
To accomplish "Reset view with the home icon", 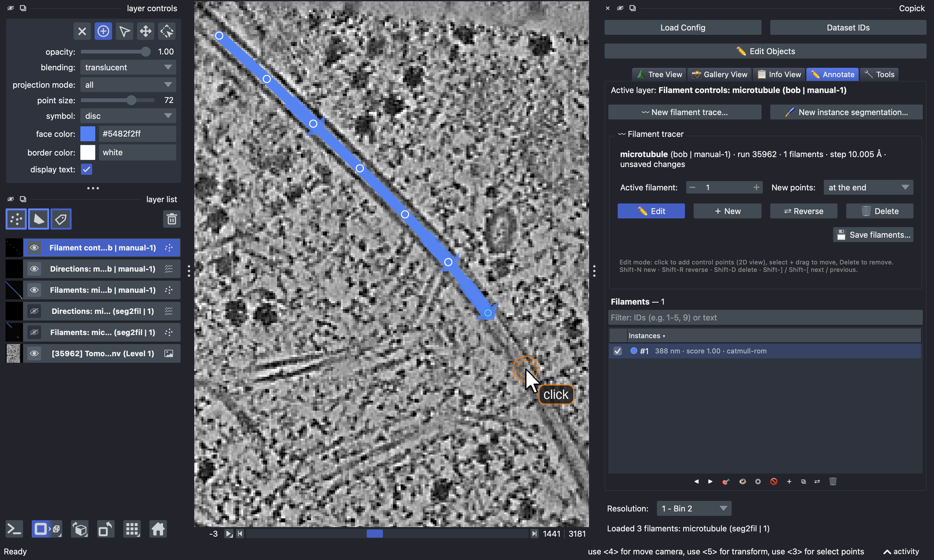I will pos(158,529).
